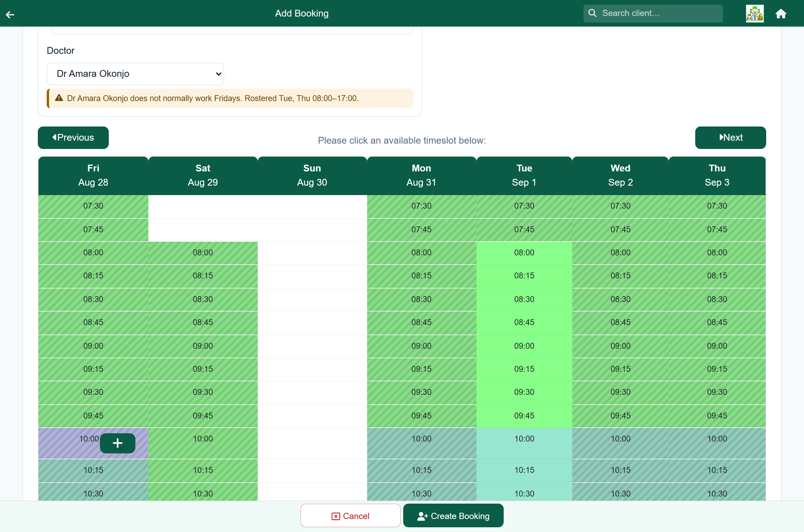Click the warning triangle in roster notice
Screen dimensions: 804x532
59,98
